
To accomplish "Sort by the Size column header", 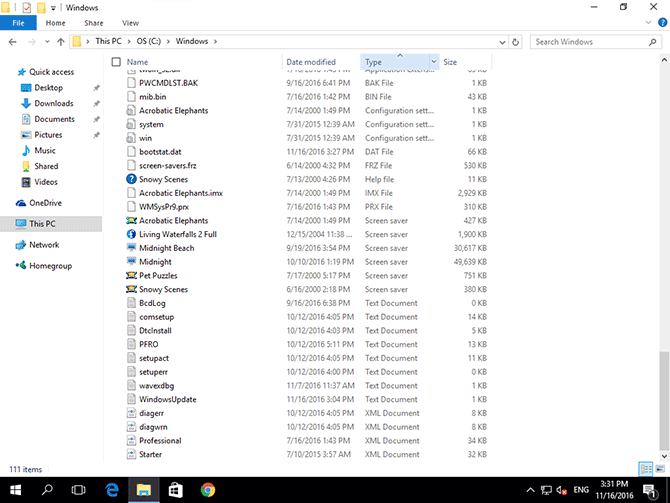I will click(450, 62).
